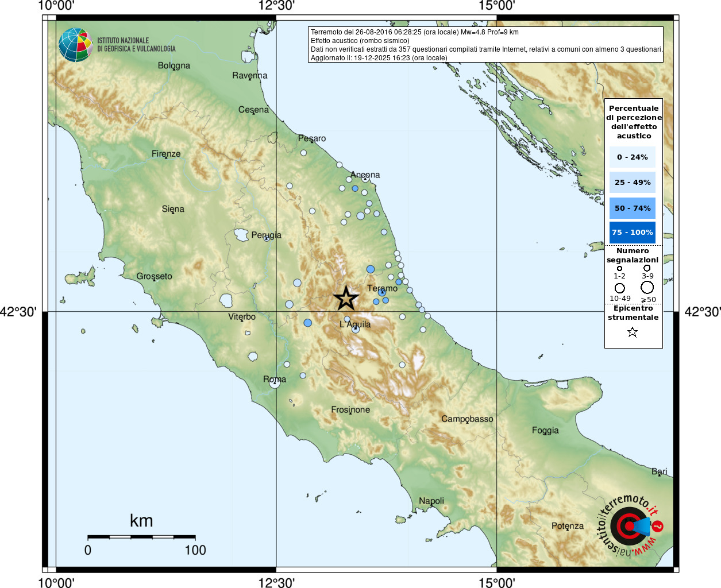Select the 75 - 100% legend swatch
721x588 pixels.
click(633, 233)
